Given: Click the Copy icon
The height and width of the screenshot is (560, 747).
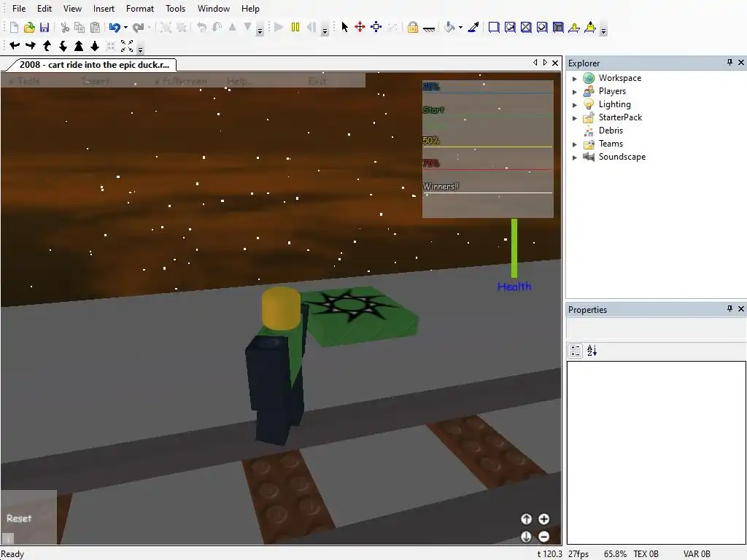Looking at the screenshot, I should coord(80,27).
